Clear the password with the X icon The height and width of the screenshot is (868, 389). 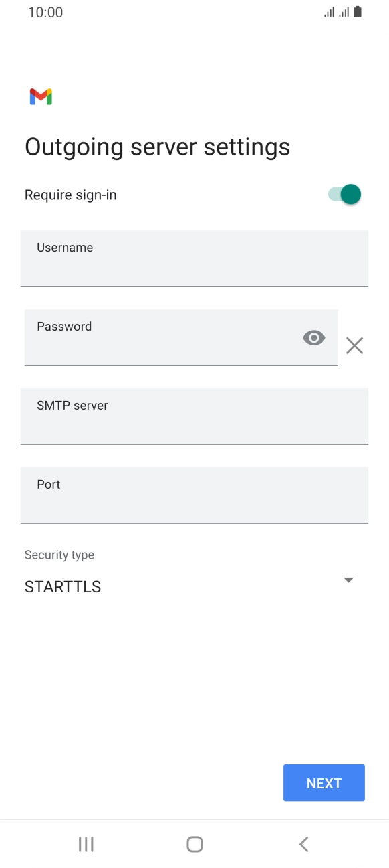pyautogui.click(x=354, y=345)
